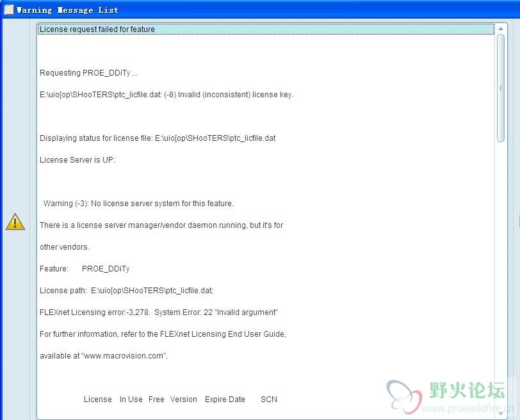Screen dimensions: 520x420
Task: Click the 'Feature: PROE_DDiTy' line
Action: click(85, 269)
